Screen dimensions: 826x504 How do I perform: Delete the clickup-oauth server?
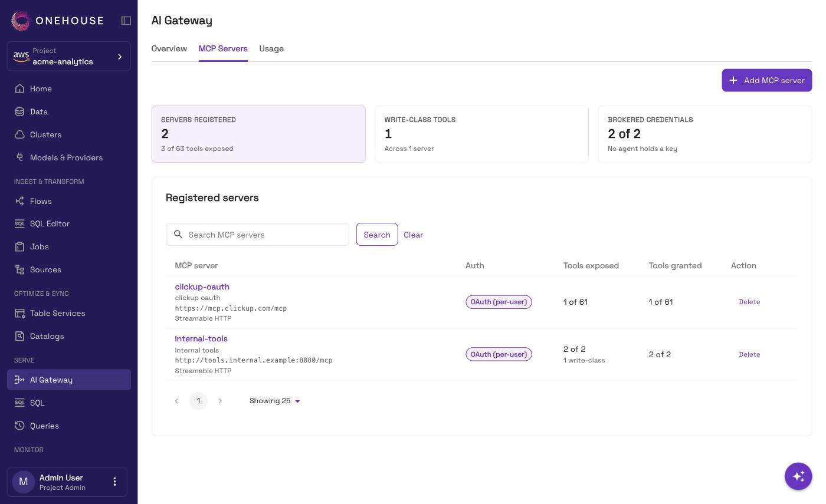(x=749, y=302)
